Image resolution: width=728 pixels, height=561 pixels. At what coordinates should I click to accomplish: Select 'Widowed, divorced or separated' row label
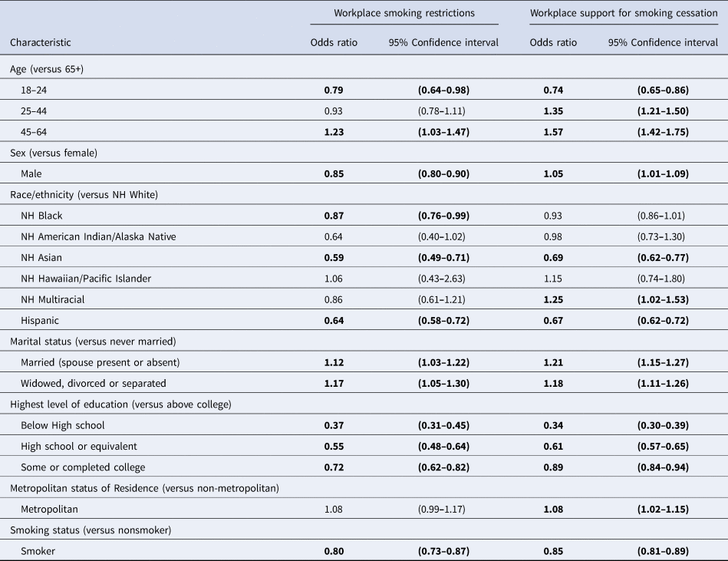(93, 383)
